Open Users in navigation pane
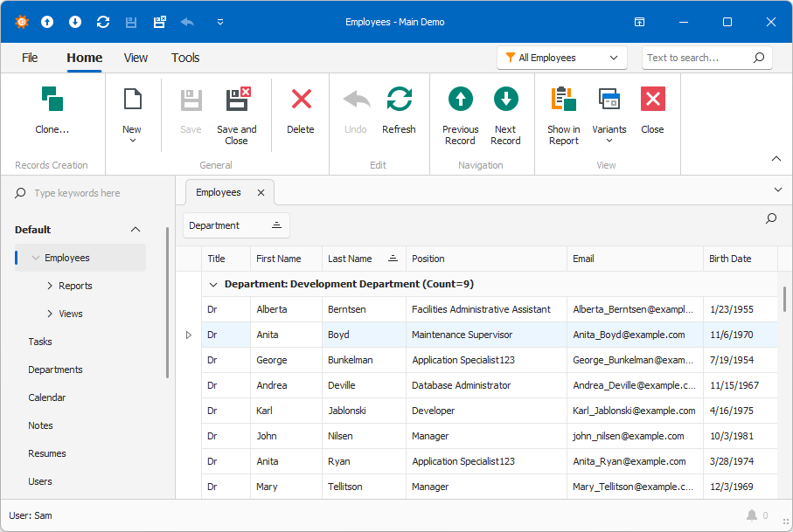This screenshot has width=793, height=532. (x=40, y=481)
